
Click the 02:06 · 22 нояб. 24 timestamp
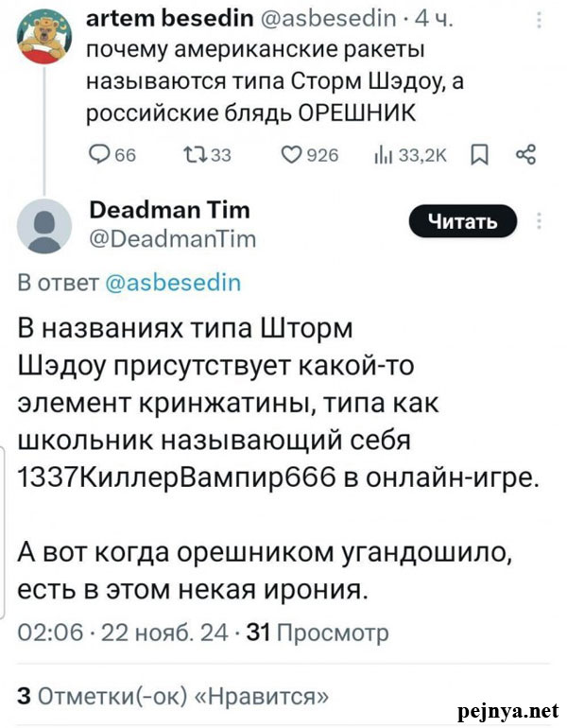pos(125,633)
